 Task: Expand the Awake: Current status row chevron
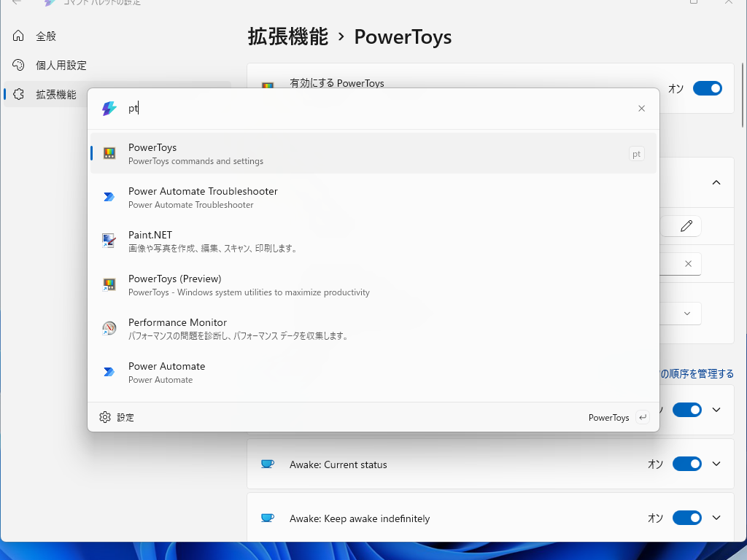(x=716, y=464)
